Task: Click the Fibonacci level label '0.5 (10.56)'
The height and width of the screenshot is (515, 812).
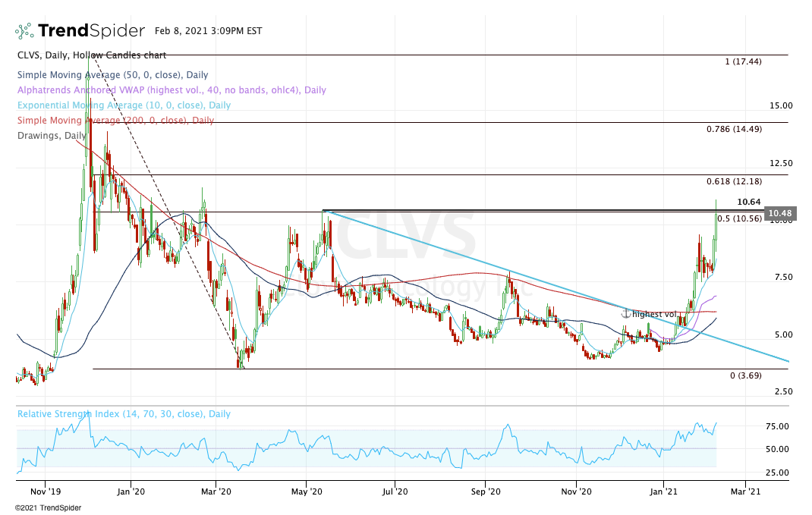Action: (x=739, y=218)
